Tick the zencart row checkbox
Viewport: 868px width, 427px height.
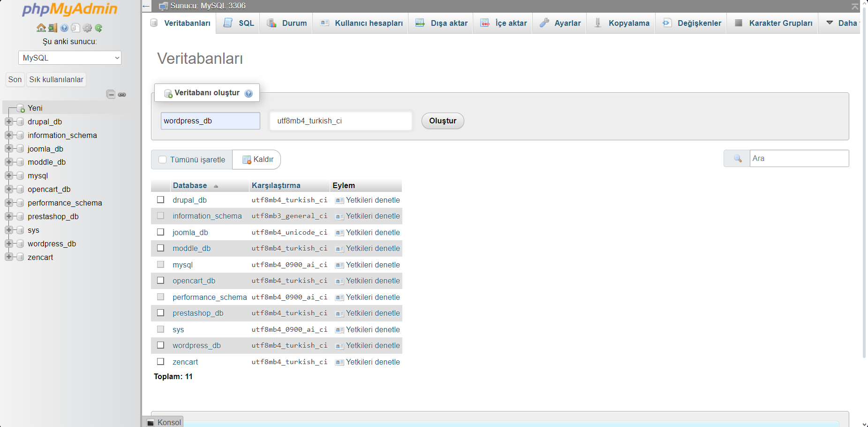click(161, 362)
